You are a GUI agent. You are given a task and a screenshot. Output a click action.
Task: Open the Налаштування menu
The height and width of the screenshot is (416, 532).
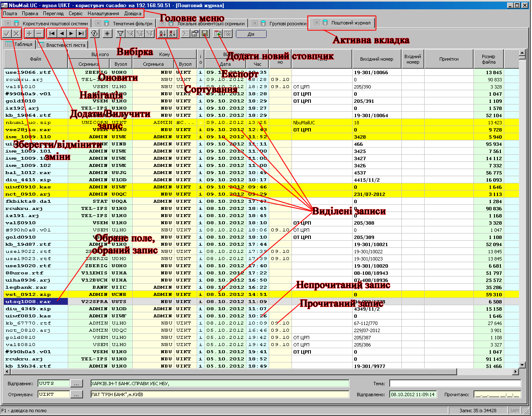(x=103, y=13)
